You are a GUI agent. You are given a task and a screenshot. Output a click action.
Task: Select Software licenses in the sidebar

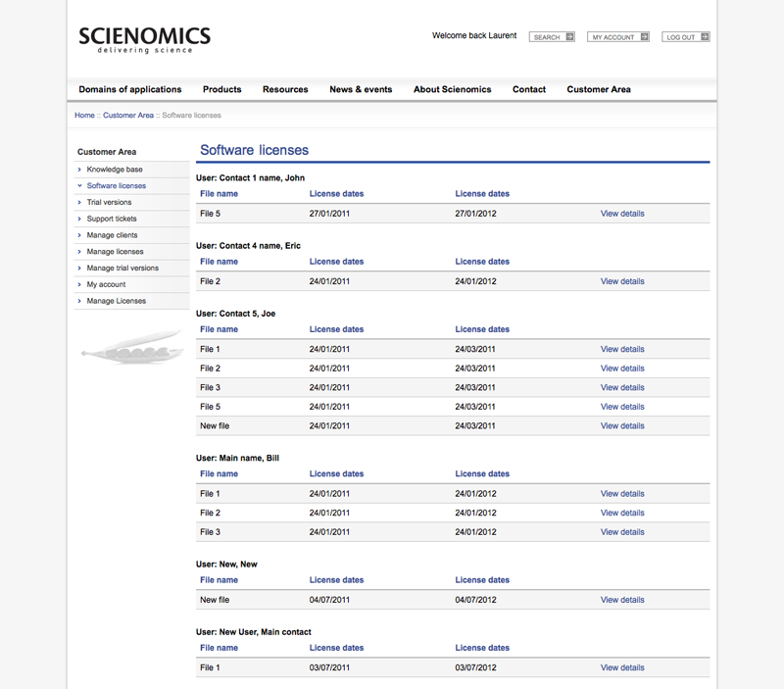[117, 185]
